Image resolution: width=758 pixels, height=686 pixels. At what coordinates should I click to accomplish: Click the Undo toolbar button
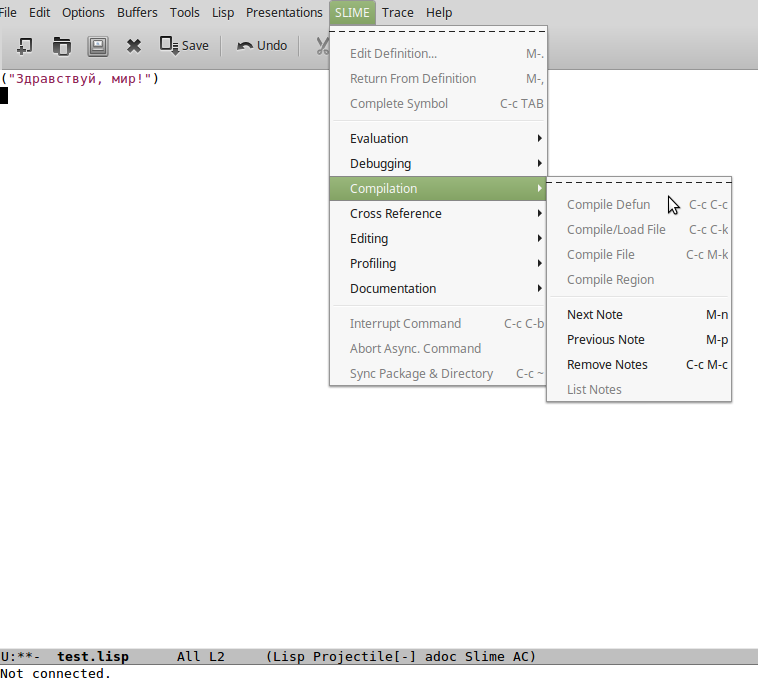click(262, 46)
